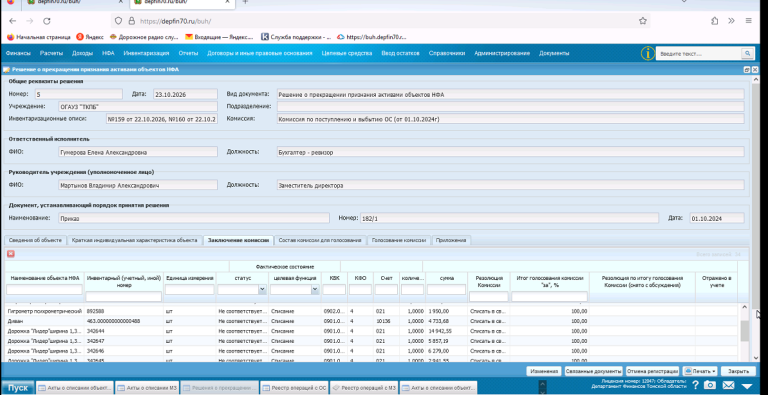The width and height of the screenshot is (768, 395).
Task: Click the Наименование объекта НФА filter field
Action: coord(44,290)
